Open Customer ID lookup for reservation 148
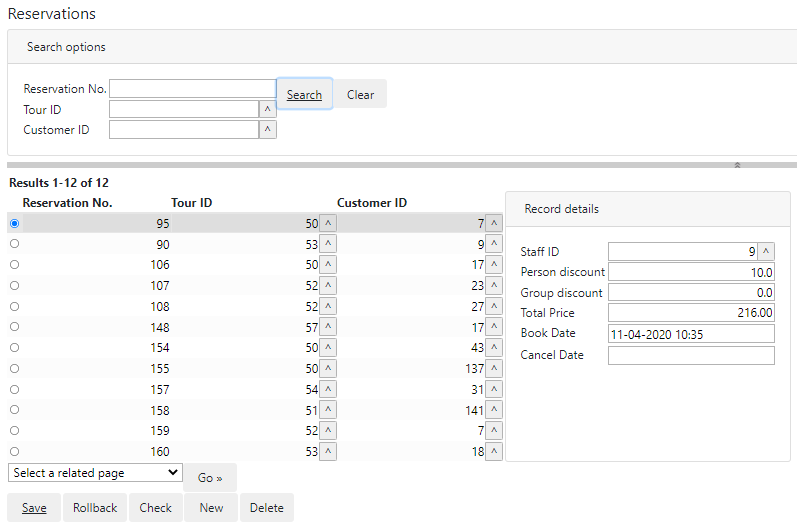 (x=494, y=327)
